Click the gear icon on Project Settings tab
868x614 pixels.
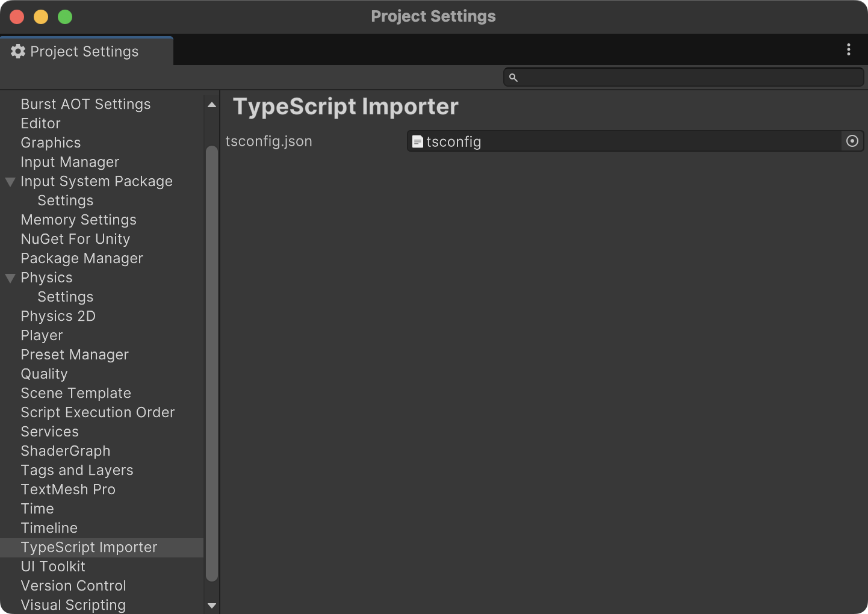click(x=18, y=51)
